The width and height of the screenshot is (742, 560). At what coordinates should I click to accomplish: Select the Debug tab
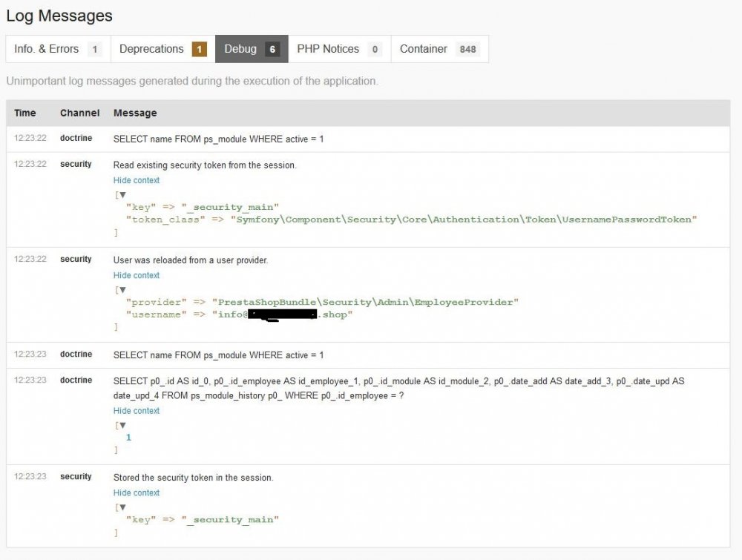coord(251,49)
